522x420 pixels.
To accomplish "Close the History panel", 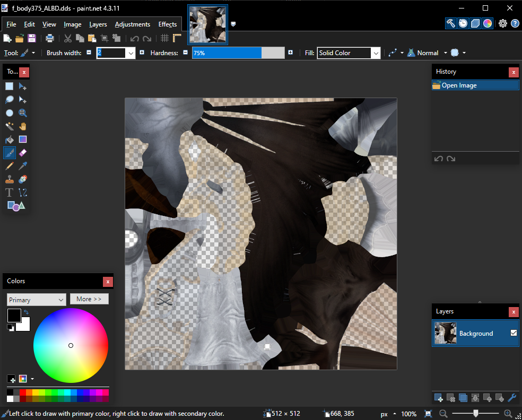I will pos(514,72).
